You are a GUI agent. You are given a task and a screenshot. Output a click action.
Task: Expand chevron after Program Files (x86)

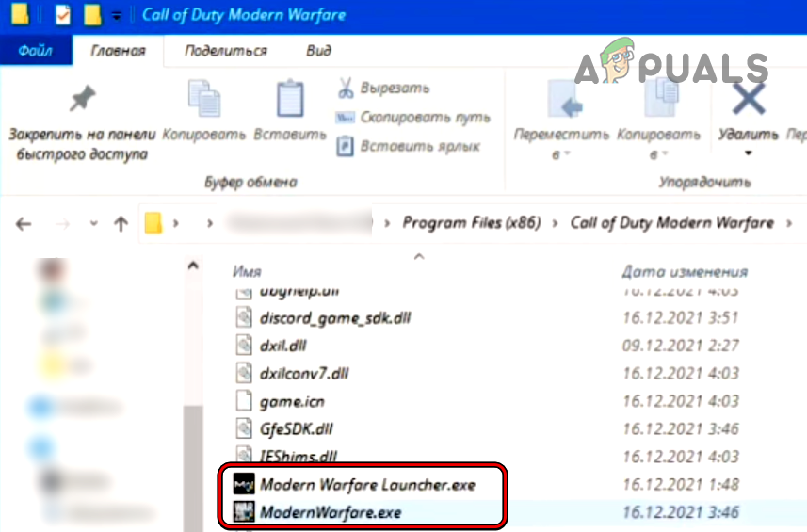(x=556, y=223)
